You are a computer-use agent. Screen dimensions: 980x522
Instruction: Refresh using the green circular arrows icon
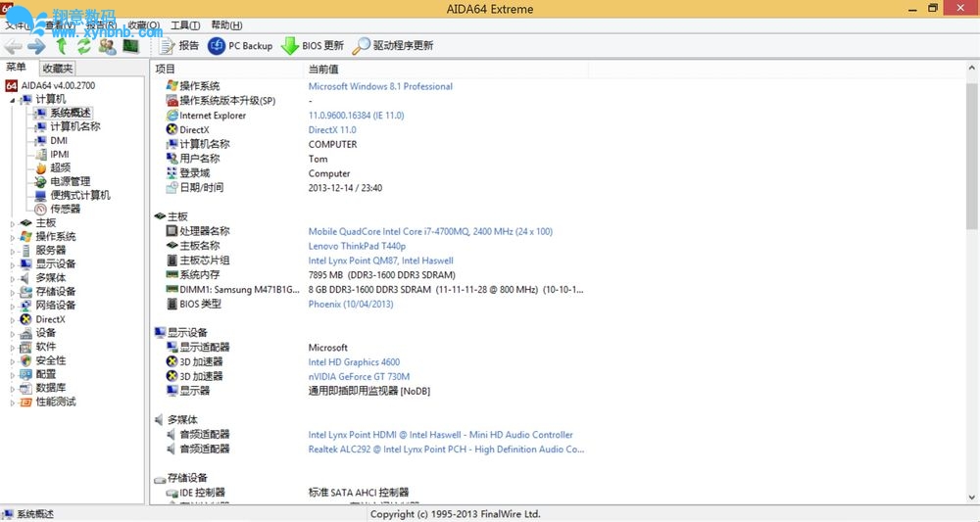pyautogui.click(x=83, y=46)
